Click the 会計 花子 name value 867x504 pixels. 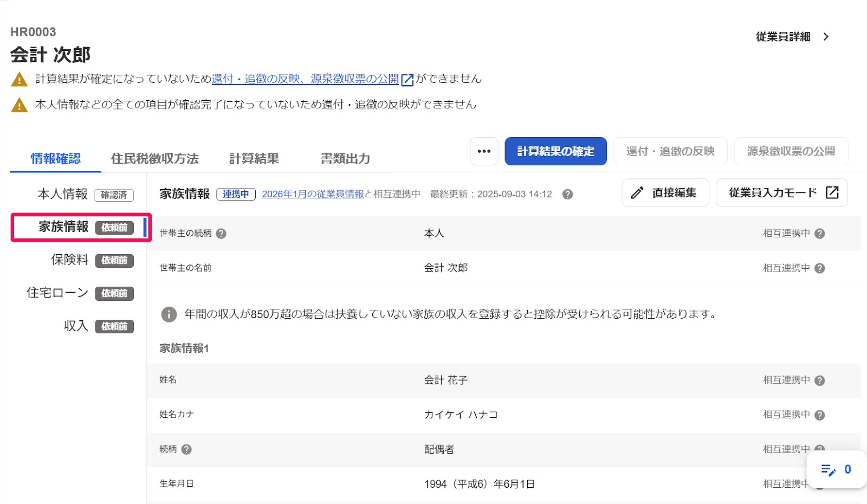tap(446, 380)
